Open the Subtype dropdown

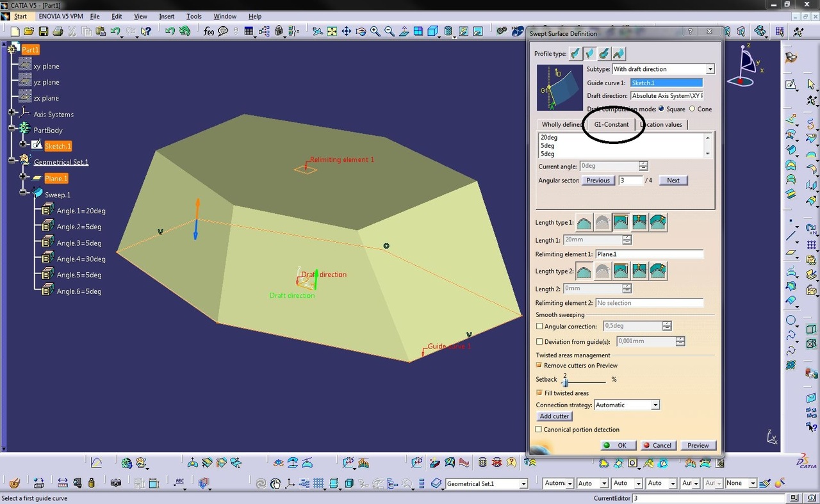tap(710, 69)
